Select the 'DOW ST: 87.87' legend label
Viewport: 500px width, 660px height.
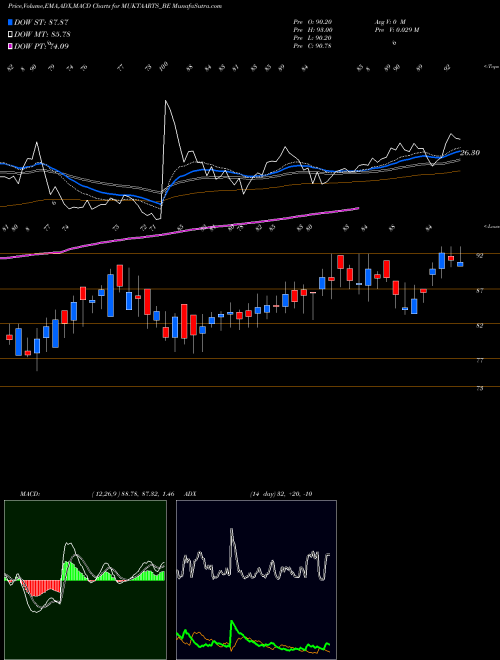(41, 22)
